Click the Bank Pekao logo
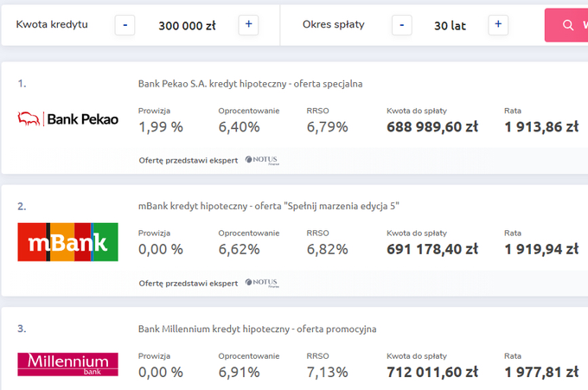588x390 pixels. click(x=67, y=118)
